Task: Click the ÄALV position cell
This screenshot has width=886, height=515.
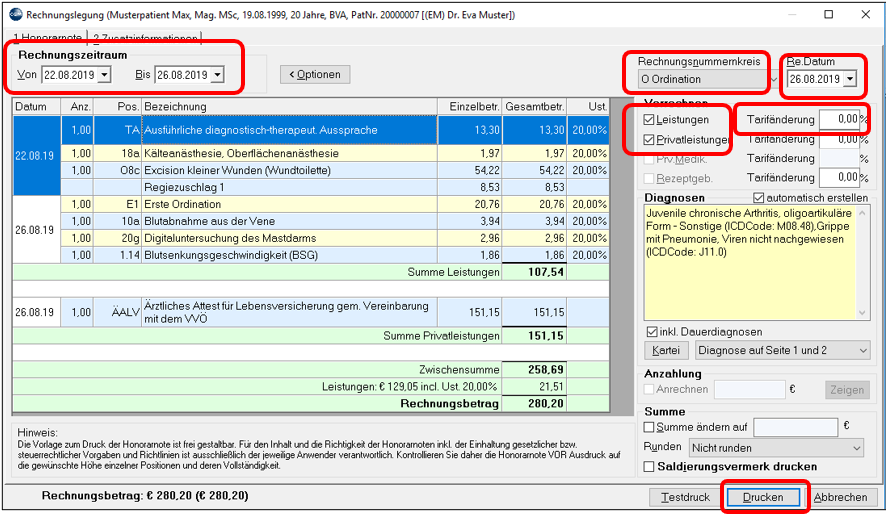Action: [x=118, y=312]
